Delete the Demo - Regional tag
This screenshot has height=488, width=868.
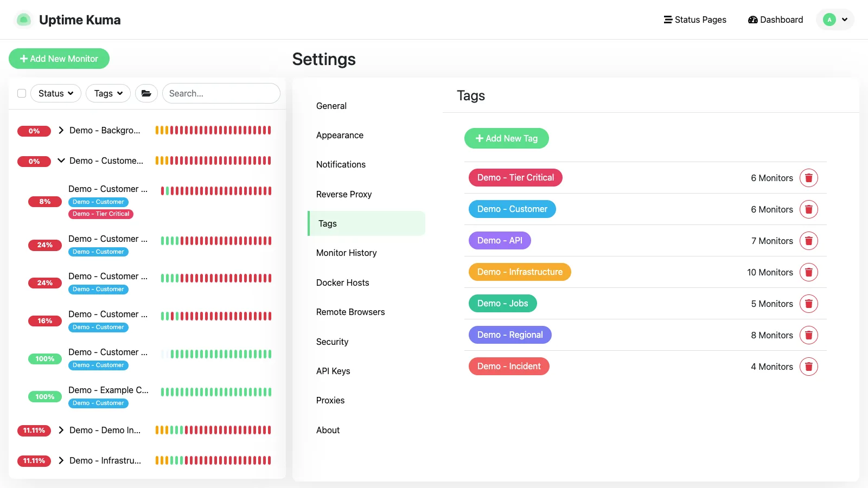click(x=808, y=335)
